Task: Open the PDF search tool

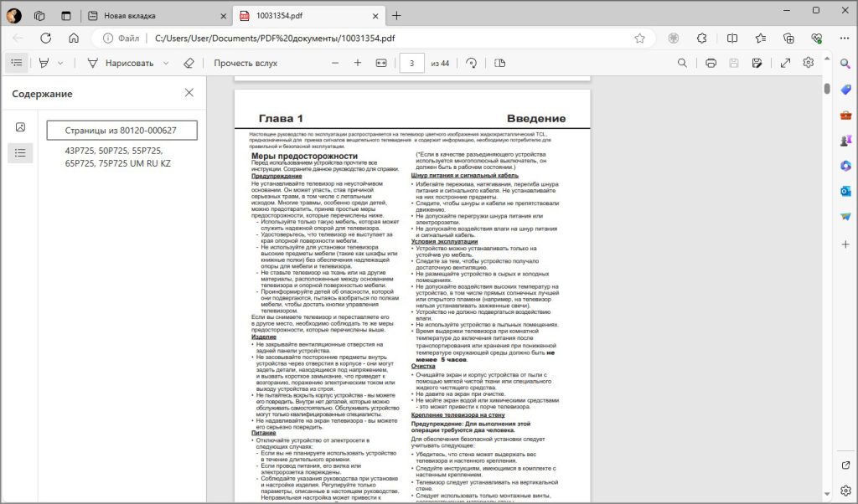Action: click(682, 62)
